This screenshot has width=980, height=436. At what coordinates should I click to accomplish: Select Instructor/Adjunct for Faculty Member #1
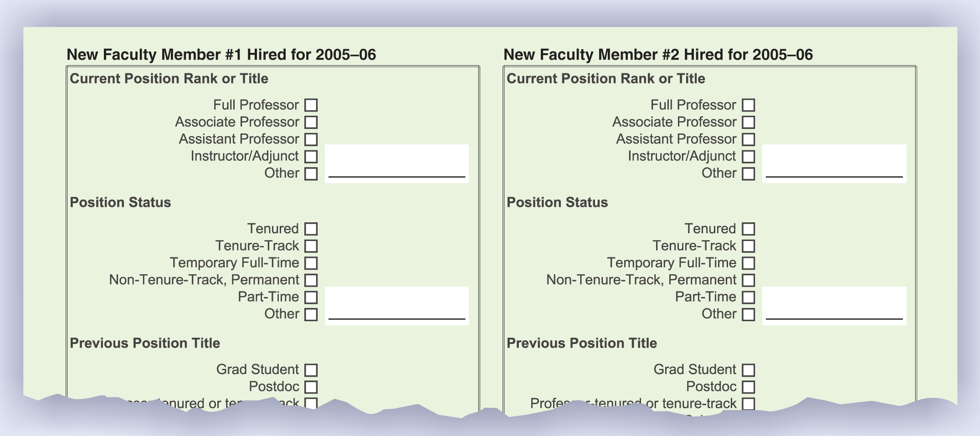pos(311,156)
